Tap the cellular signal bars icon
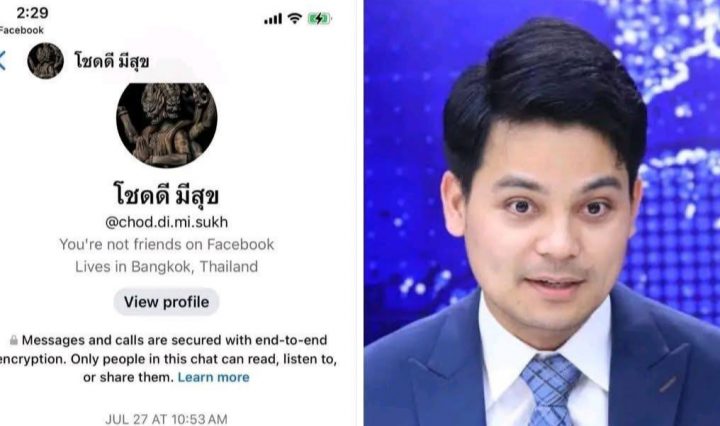 click(273, 19)
